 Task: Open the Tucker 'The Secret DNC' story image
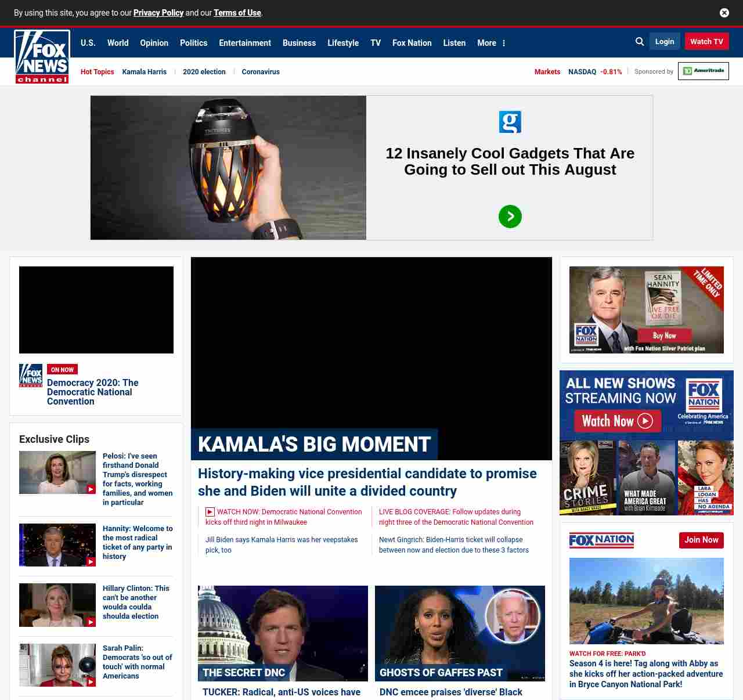[283, 633]
